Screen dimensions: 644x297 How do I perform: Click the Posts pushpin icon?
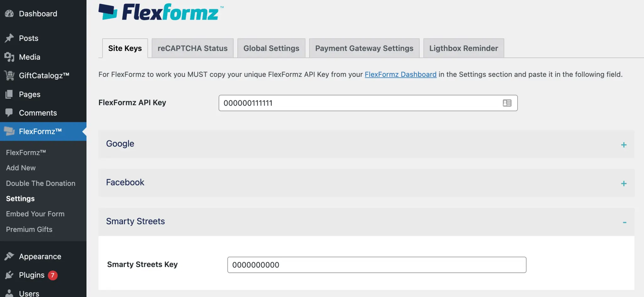(9, 38)
